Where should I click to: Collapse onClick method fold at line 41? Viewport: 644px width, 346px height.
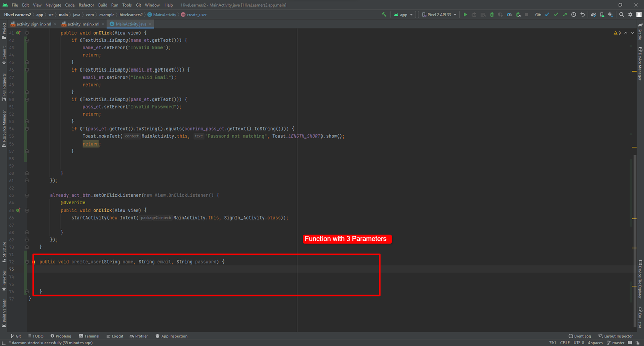tap(27, 33)
